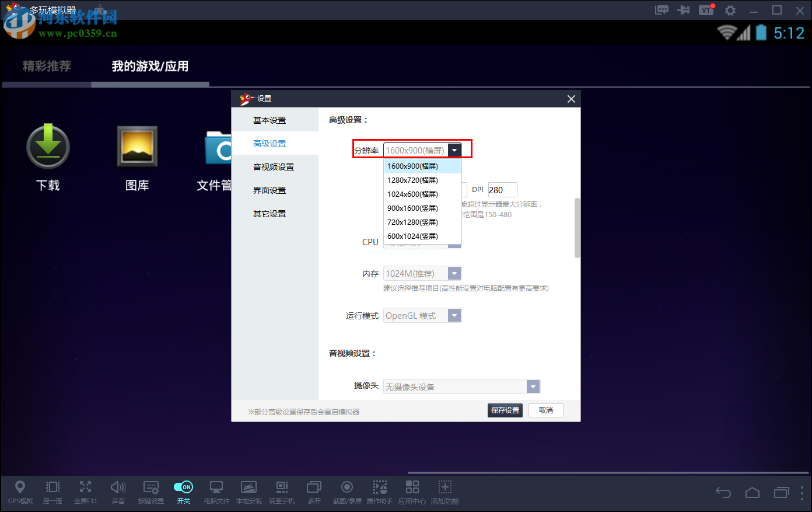Click the VT status icon
Screen dimensions: 812x512
[706, 10]
